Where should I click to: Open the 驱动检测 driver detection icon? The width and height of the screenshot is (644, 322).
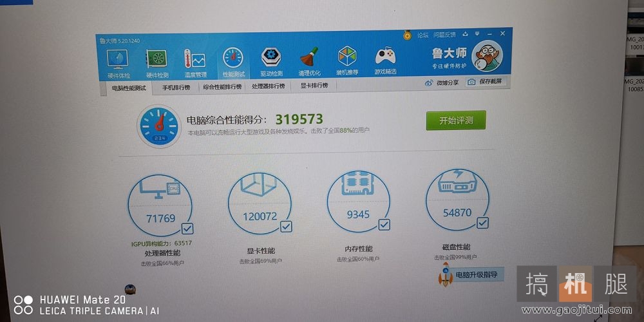(x=271, y=57)
